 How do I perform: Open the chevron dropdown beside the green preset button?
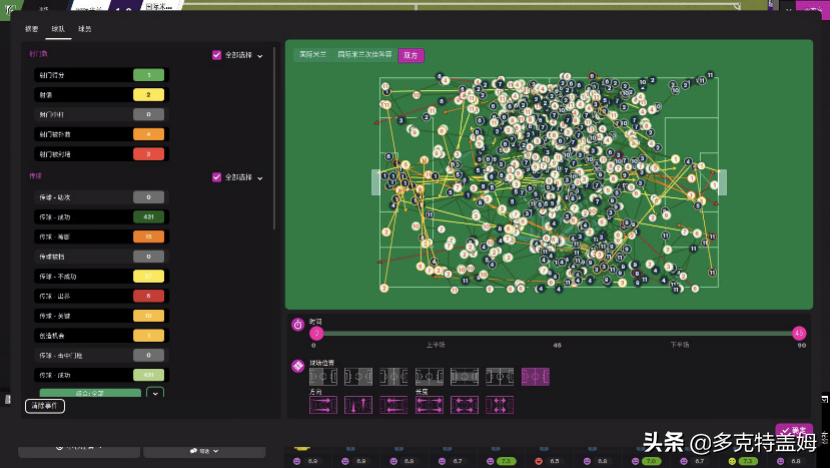click(x=155, y=393)
